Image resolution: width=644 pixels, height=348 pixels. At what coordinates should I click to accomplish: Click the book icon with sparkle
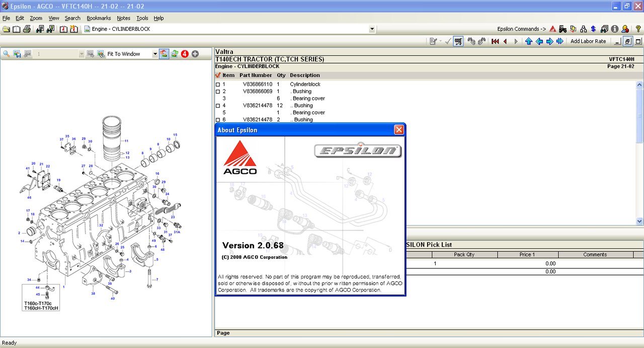coord(74,29)
